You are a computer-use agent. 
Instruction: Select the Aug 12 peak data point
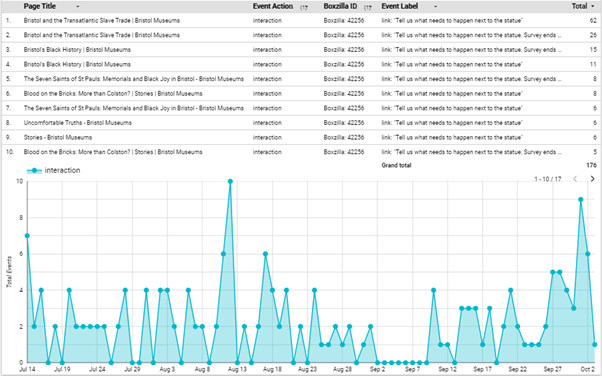click(x=230, y=181)
